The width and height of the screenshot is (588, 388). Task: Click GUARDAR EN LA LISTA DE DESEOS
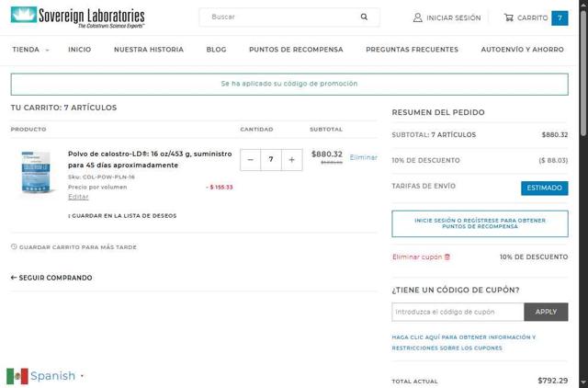(x=122, y=216)
